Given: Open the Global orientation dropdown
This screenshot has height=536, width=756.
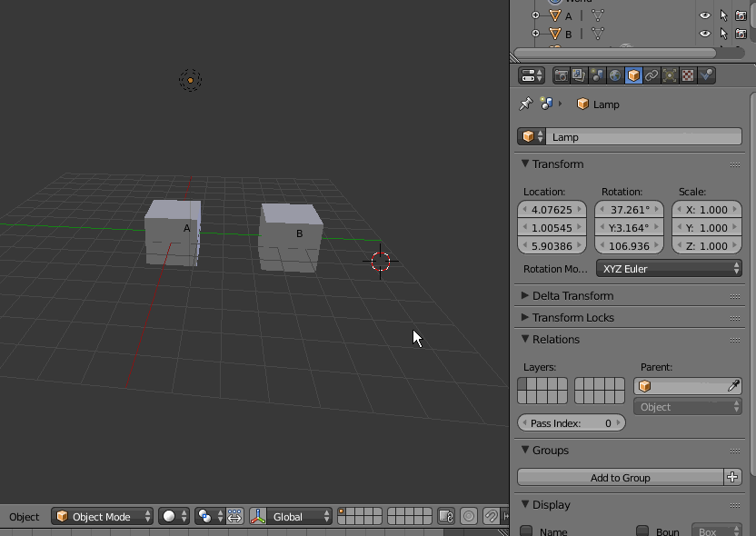Looking at the screenshot, I should (x=300, y=516).
